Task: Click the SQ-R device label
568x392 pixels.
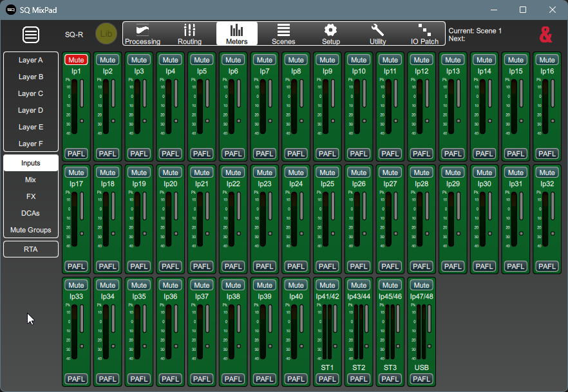Action: [74, 35]
